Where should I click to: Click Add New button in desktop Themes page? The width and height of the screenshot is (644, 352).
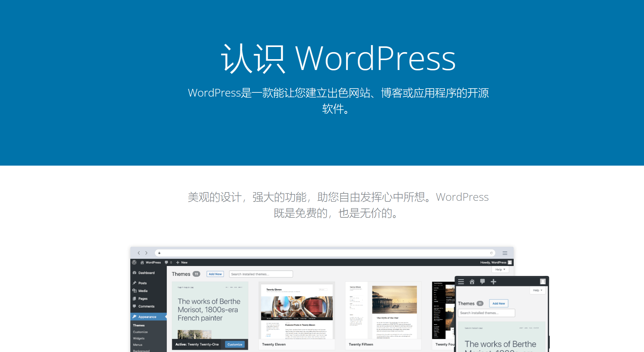215,274
